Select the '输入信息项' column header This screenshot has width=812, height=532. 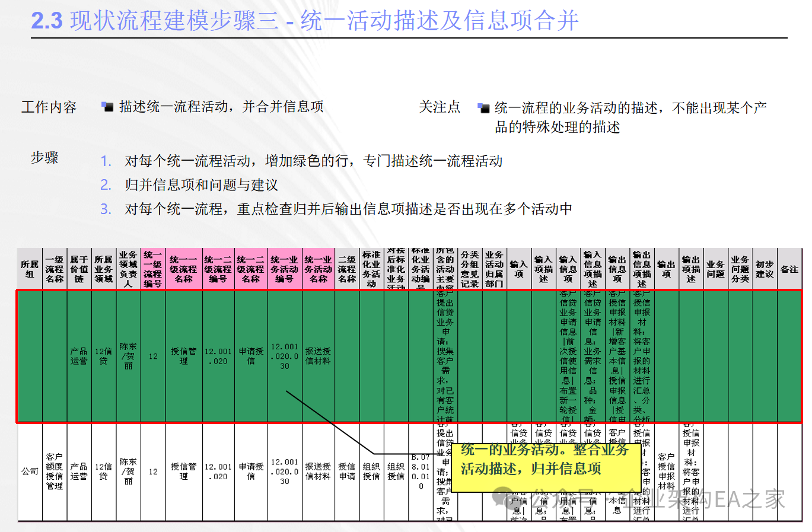tap(568, 269)
